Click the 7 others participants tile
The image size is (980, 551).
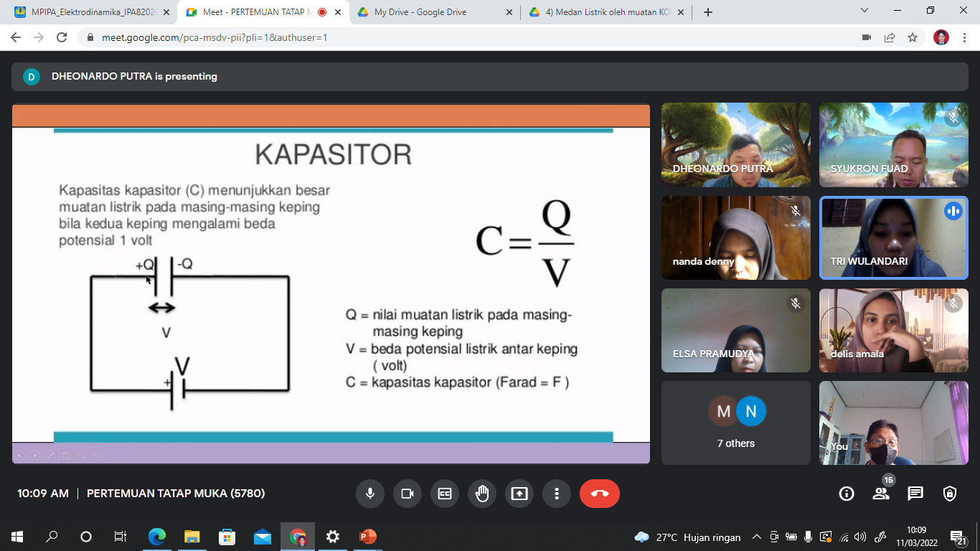[735, 423]
